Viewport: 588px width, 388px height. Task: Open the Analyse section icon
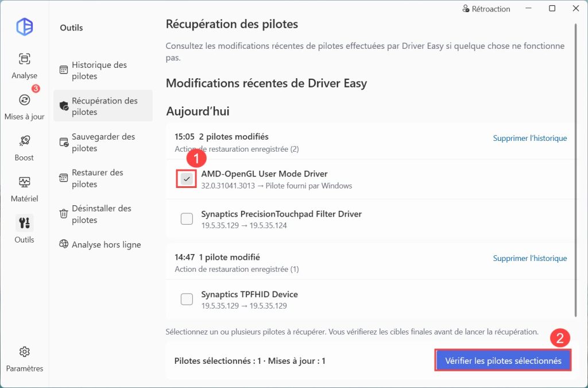point(24,59)
